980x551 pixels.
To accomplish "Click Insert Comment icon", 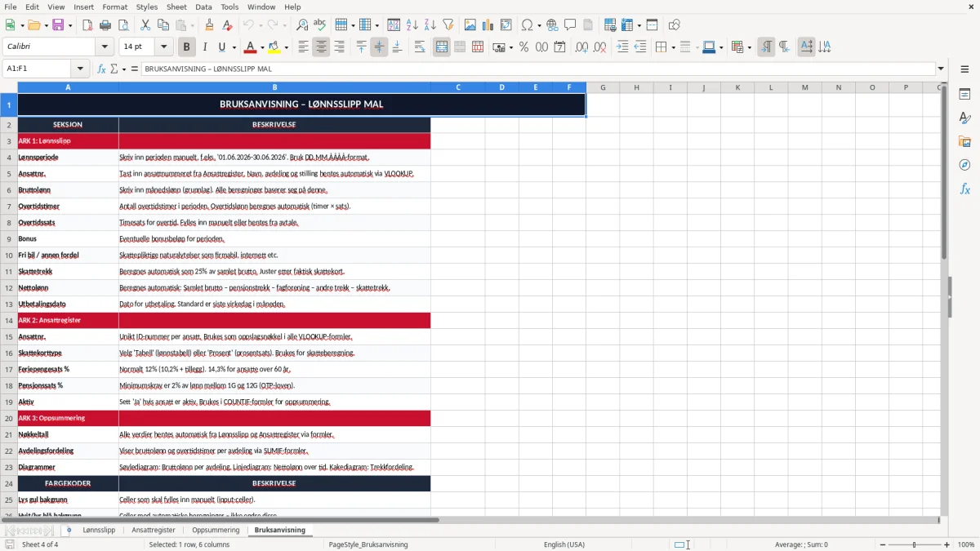I will tap(570, 25).
